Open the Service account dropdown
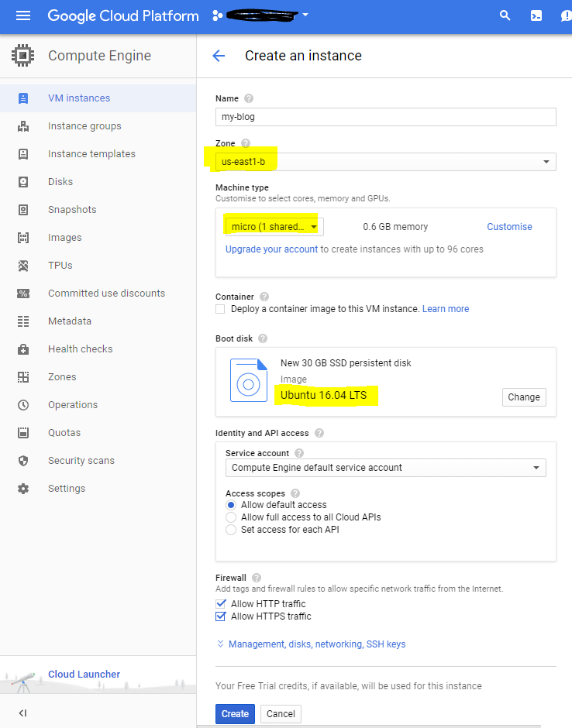The height and width of the screenshot is (728, 572). pyautogui.click(x=386, y=468)
